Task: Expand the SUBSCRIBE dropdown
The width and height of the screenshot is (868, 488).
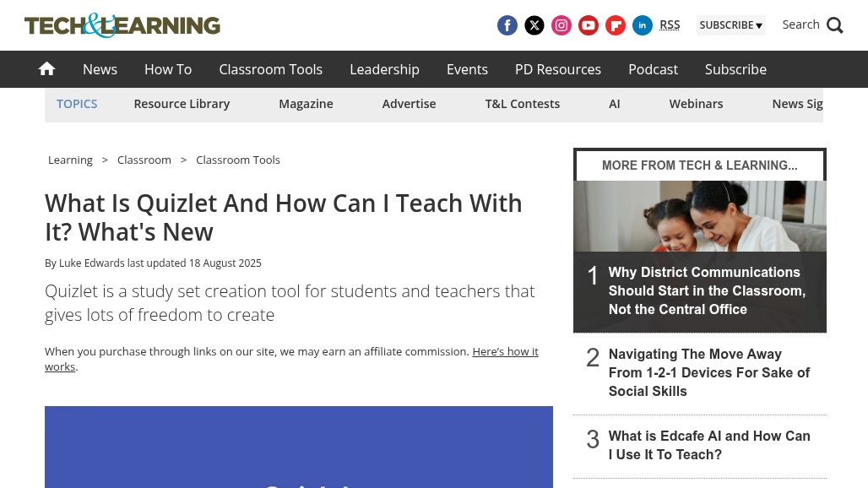Action: point(730,24)
